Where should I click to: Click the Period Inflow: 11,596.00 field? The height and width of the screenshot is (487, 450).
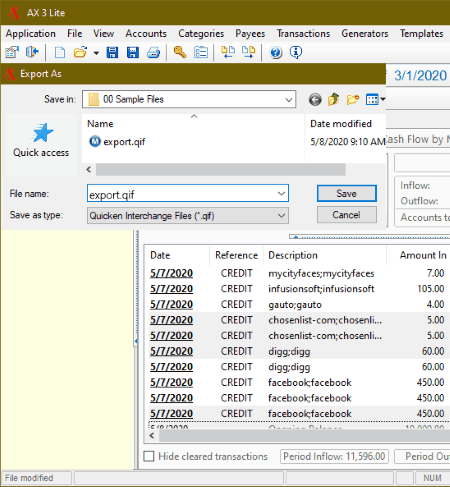(334, 456)
